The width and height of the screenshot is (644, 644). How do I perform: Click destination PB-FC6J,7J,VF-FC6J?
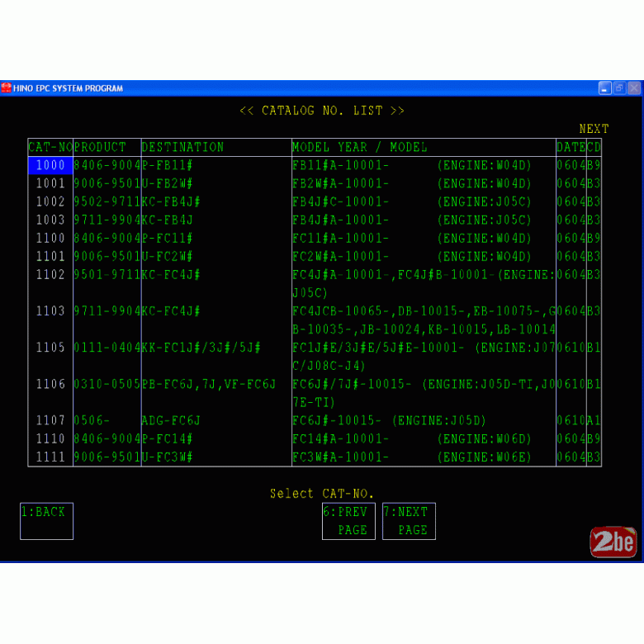pyautogui.click(x=209, y=384)
